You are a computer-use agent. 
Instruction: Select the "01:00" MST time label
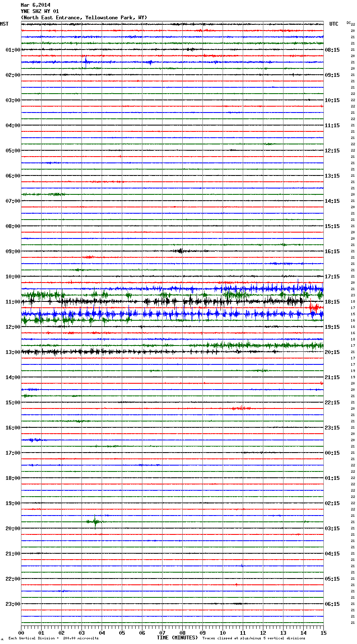[13, 50]
